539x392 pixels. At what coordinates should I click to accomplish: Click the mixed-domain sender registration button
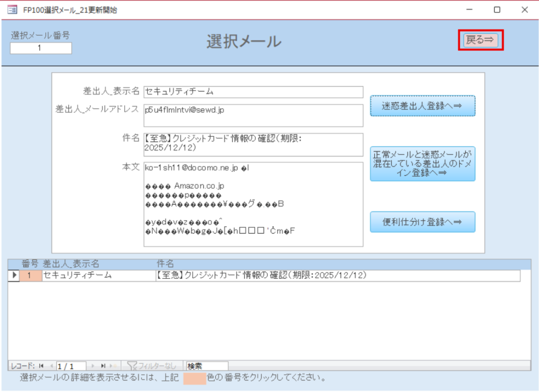click(422, 164)
